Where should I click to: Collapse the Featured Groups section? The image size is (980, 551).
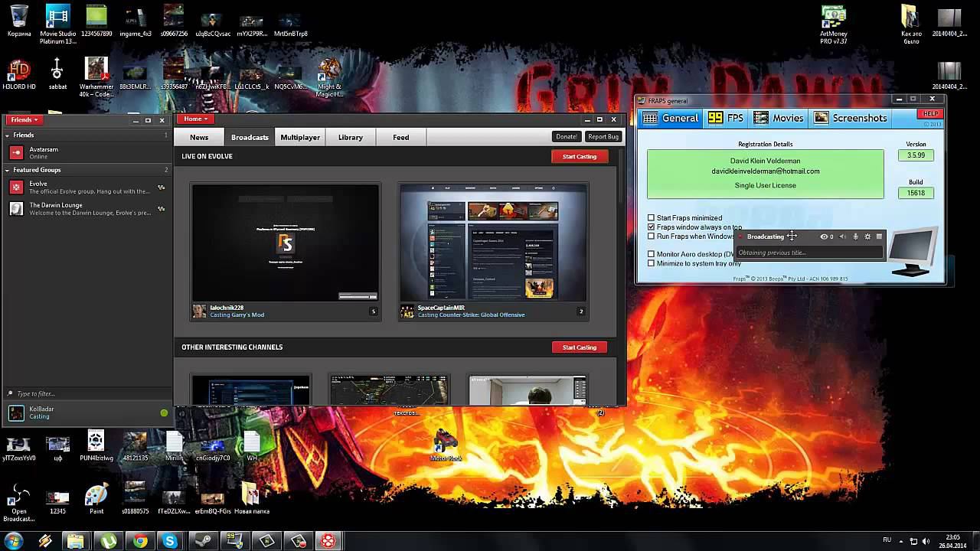coord(8,170)
